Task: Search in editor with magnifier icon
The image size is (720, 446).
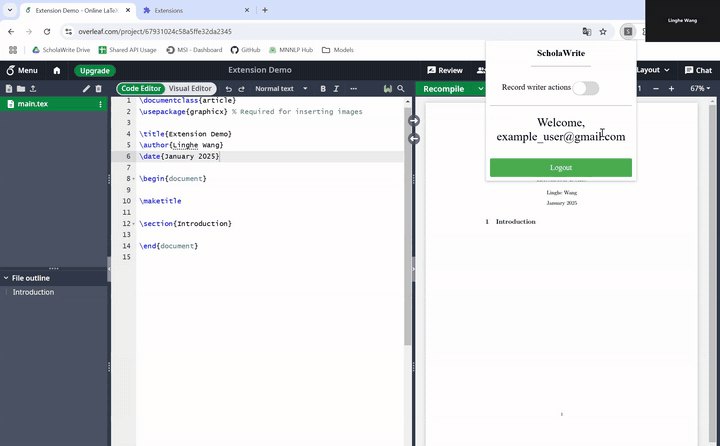Action: coord(401,89)
